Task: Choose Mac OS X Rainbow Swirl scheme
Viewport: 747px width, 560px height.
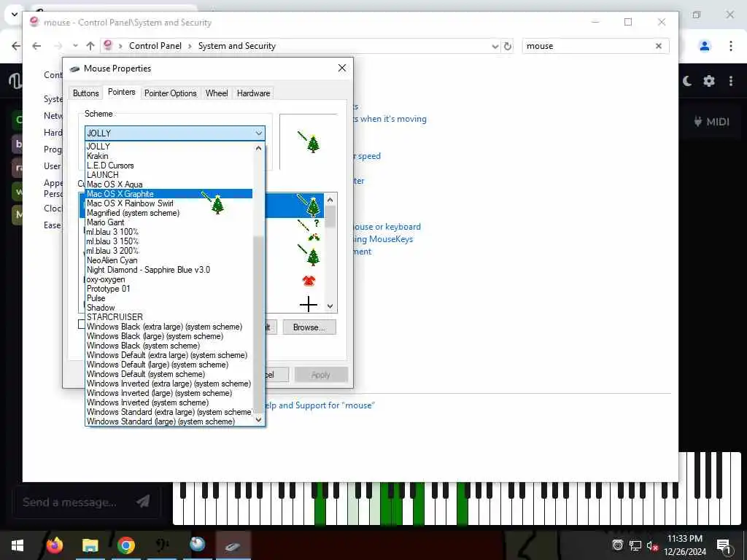Action: point(169,203)
